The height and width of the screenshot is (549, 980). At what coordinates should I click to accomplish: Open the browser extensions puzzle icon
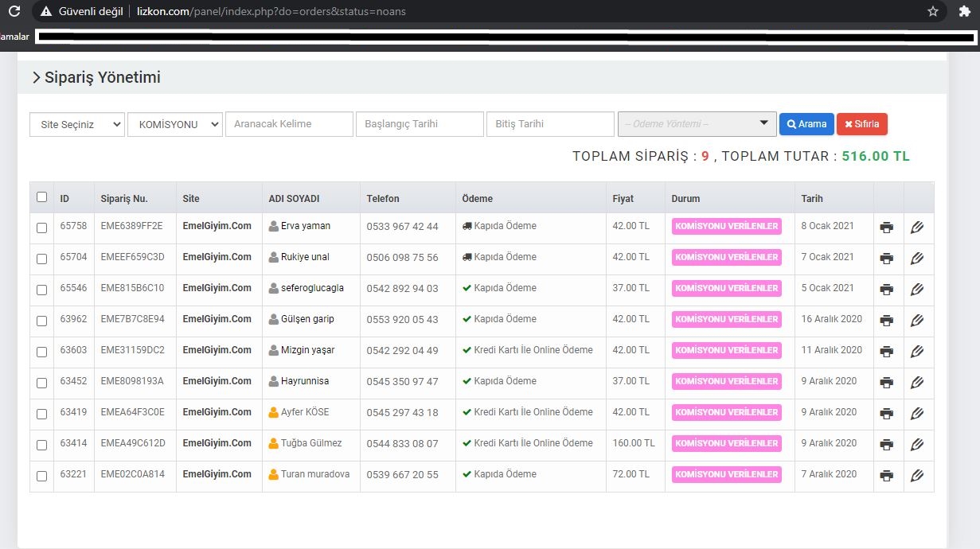(966, 11)
